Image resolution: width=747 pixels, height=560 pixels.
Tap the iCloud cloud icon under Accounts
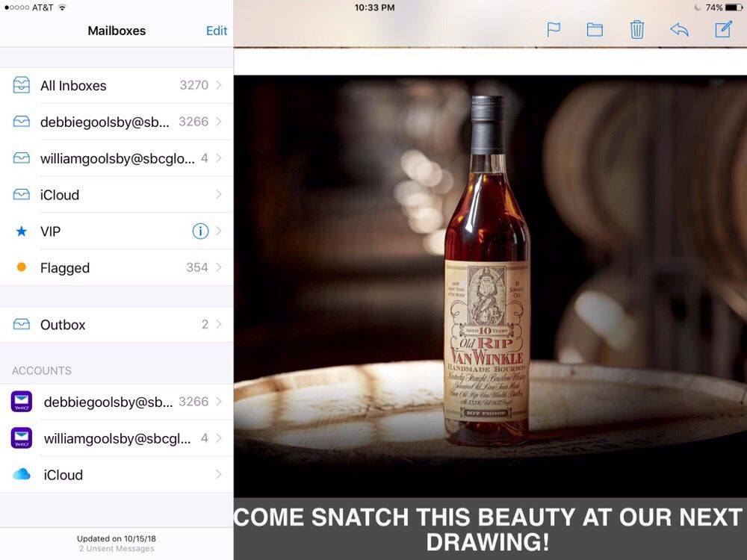[22, 475]
